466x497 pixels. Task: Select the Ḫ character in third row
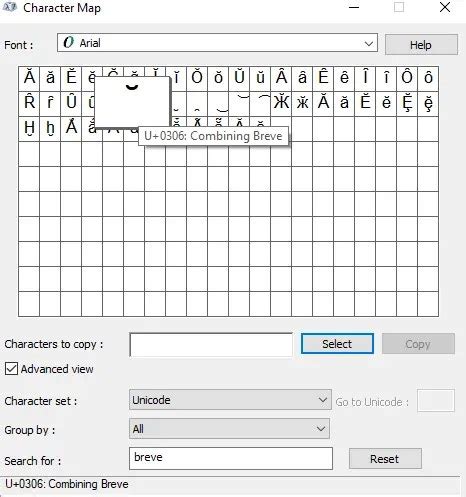click(29, 128)
